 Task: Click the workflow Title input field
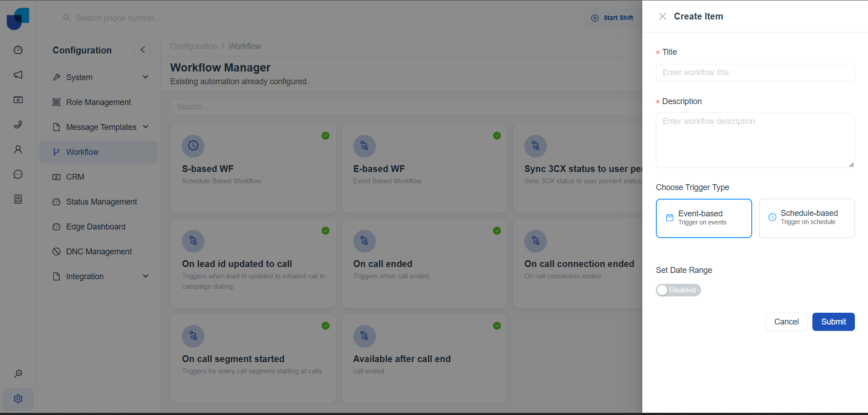[755, 72]
